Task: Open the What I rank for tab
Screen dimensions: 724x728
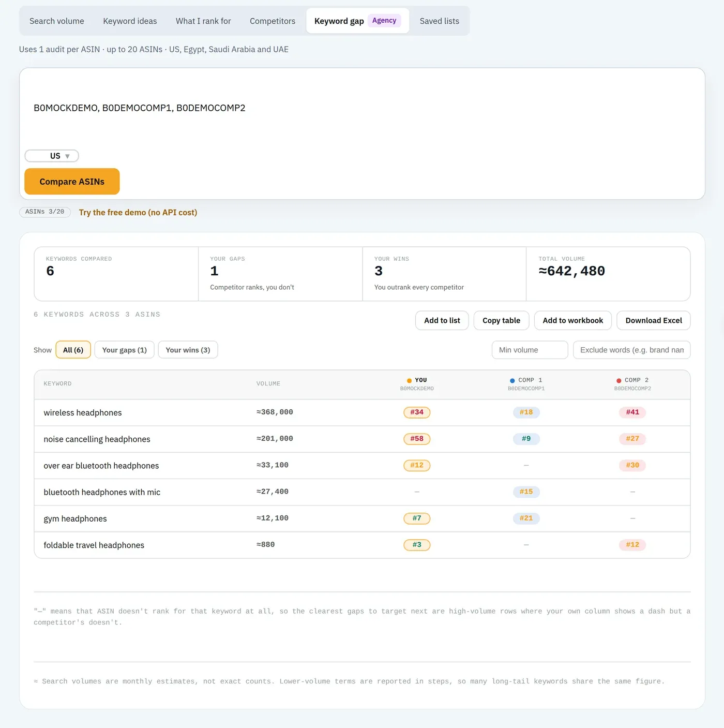Action: tap(203, 21)
